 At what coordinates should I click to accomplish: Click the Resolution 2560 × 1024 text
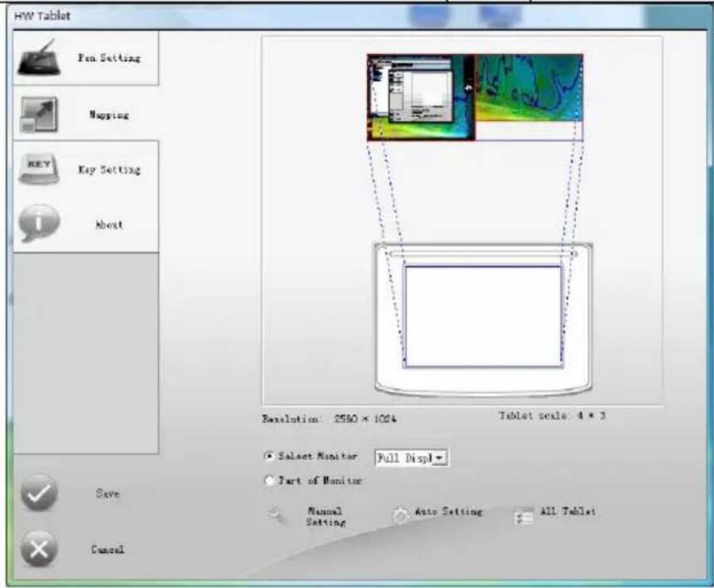coord(329,419)
